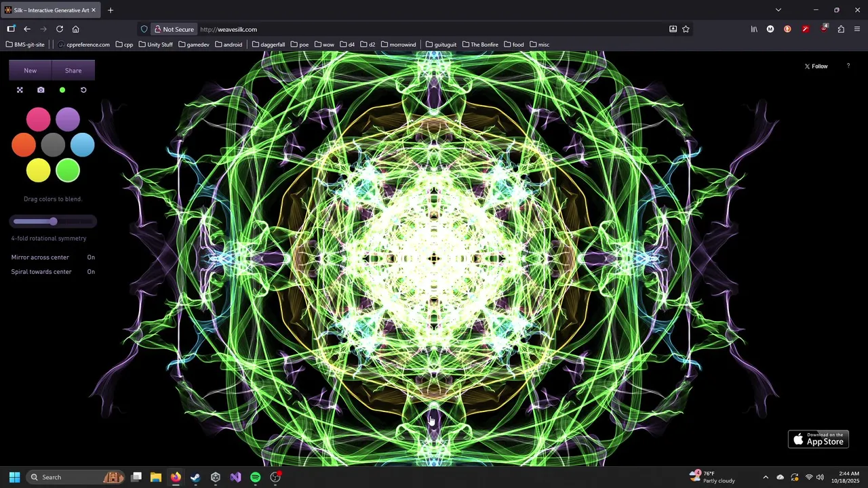Open Steam from the taskbar
The width and height of the screenshot is (868, 488).
pyautogui.click(x=195, y=477)
